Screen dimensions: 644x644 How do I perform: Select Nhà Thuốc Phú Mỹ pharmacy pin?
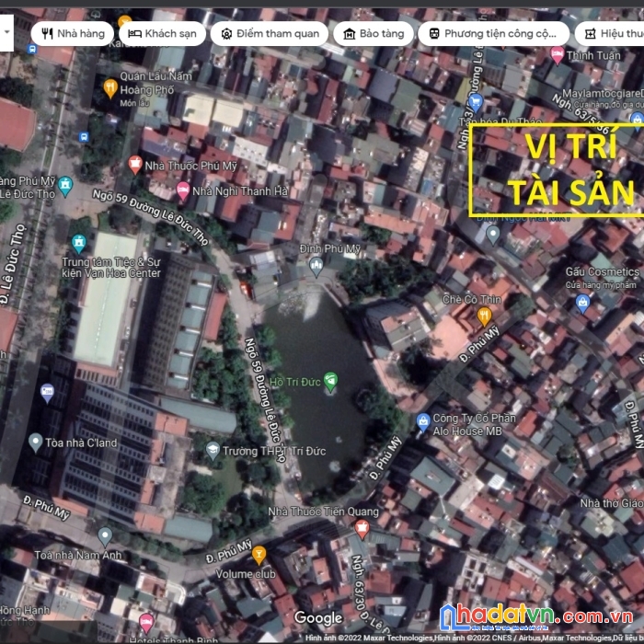click(x=135, y=165)
